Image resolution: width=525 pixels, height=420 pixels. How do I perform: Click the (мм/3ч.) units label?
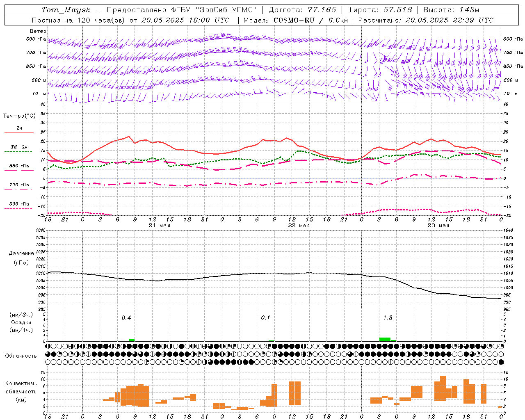[21, 315]
